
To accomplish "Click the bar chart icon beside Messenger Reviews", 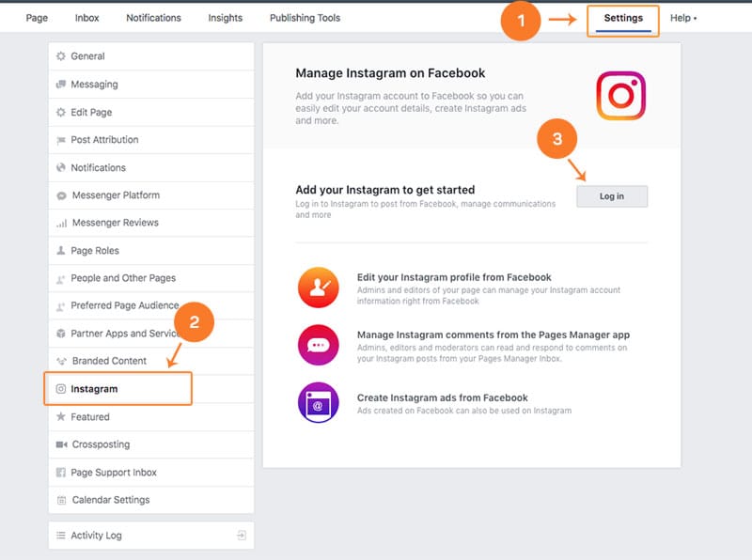I will [x=61, y=223].
